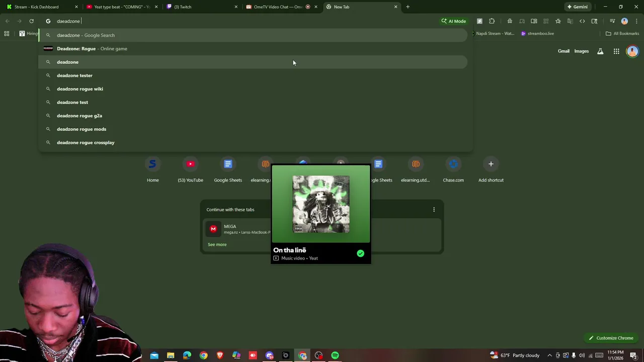Choose the 'deadzone test' suggestion
This screenshot has width=644, height=362.
pos(253,102)
